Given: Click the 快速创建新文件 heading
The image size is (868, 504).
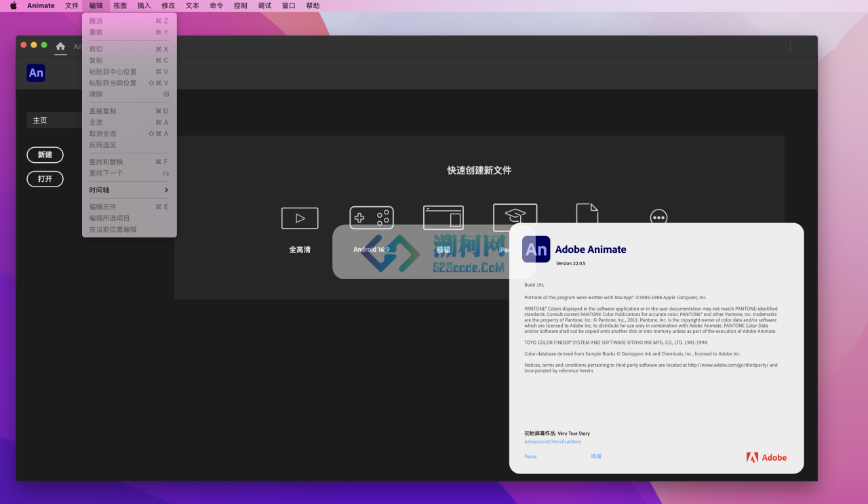Looking at the screenshot, I should coord(479,170).
